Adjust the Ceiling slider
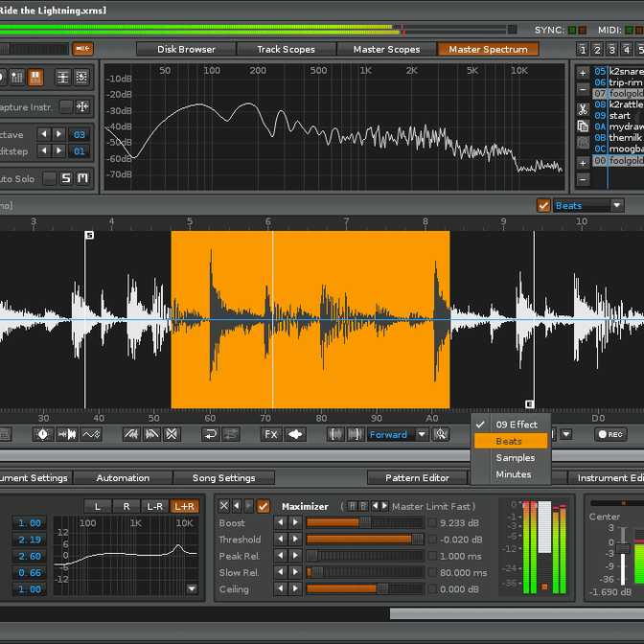Image resolution: width=644 pixels, height=644 pixels. 365,589
